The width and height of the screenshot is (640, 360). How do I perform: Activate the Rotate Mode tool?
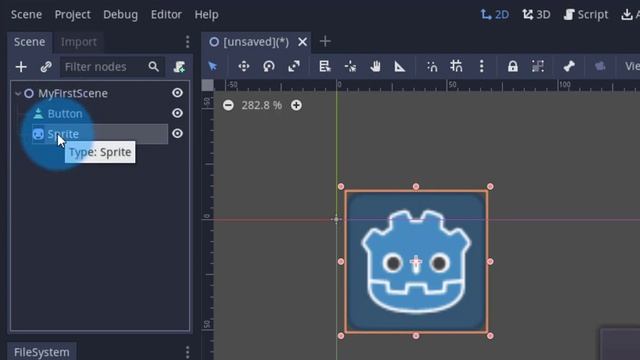click(x=269, y=66)
